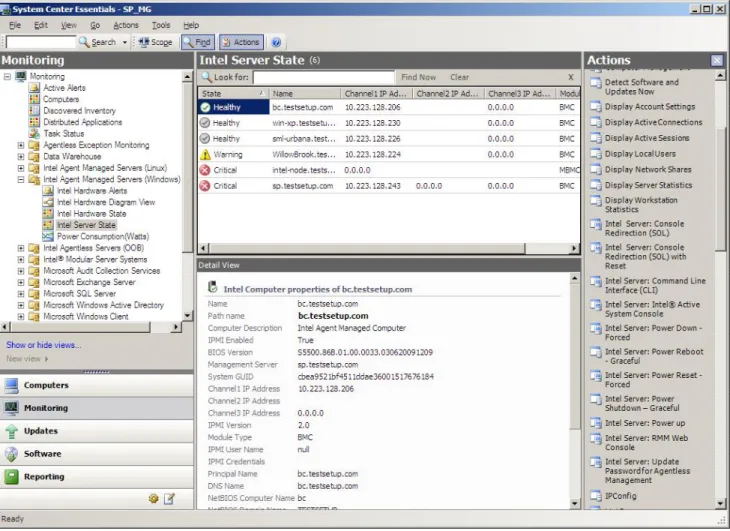This screenshot has height=531, width=730.
Task: Click the Warning icon for WillowBrook row
Action: tap(205, 155)
